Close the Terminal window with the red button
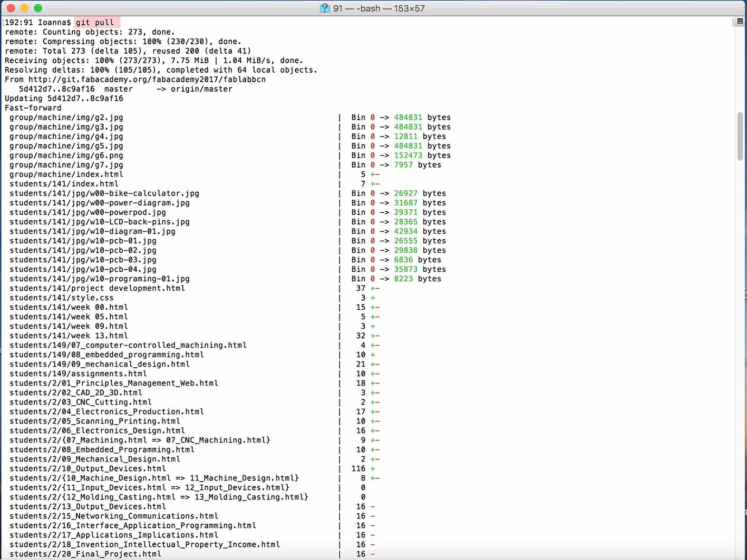747x560 pixels. click(x=11, y=8)
